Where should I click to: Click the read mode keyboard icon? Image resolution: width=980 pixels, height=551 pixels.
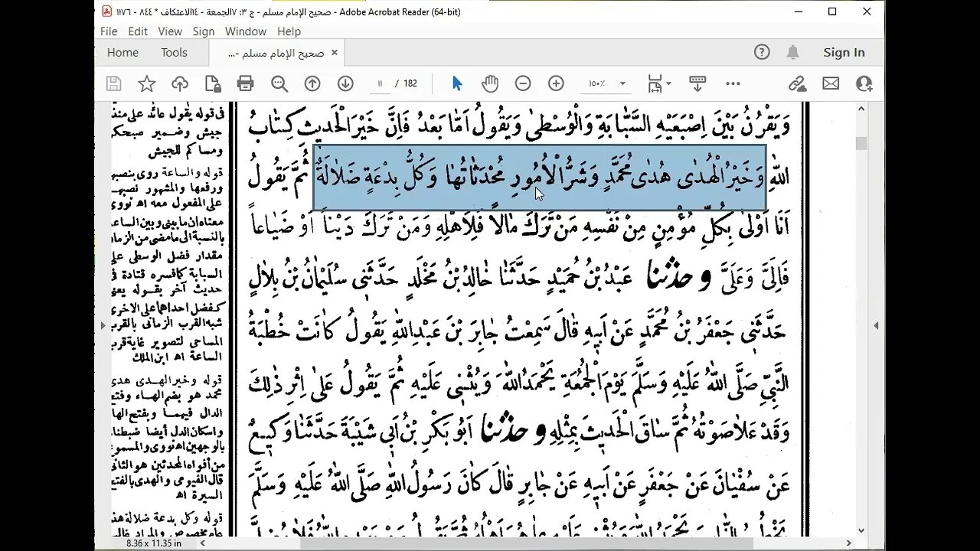tap(697, 83)
